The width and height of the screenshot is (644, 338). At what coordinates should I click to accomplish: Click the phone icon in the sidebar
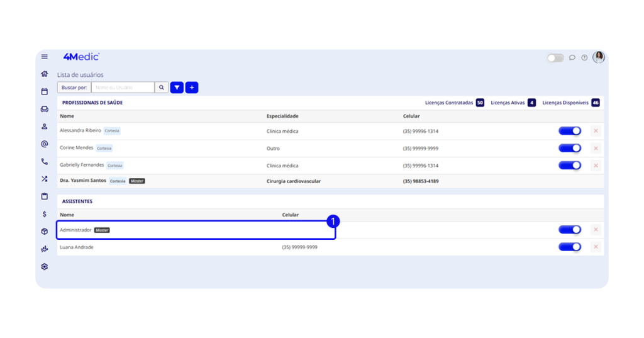45,161
